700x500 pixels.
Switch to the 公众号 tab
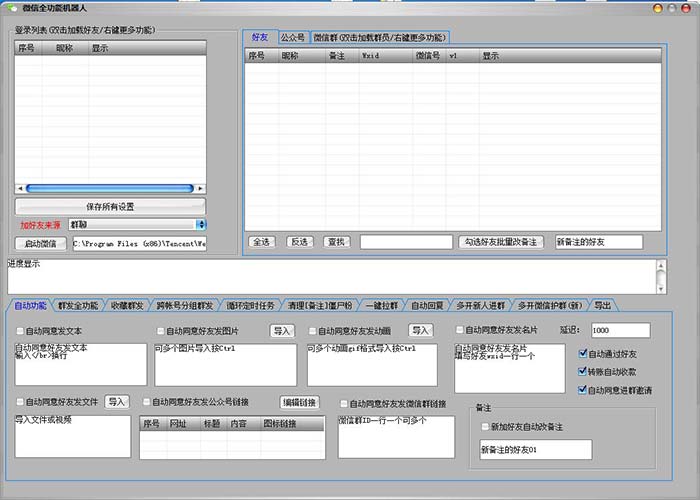(x=293, y=38)
